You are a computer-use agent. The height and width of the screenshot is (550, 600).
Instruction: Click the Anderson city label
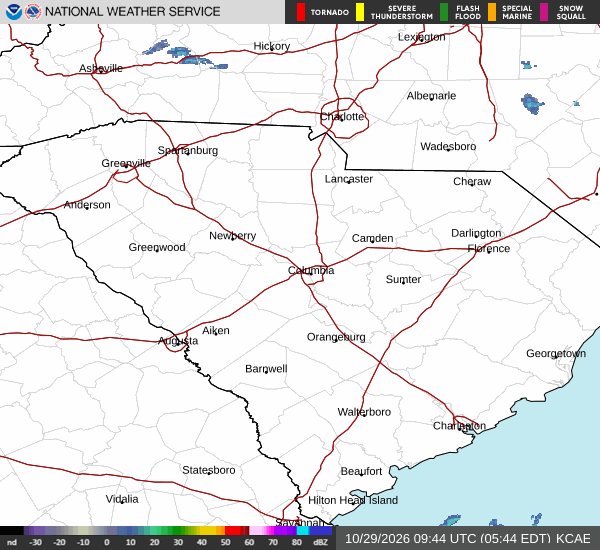[87, 205]
